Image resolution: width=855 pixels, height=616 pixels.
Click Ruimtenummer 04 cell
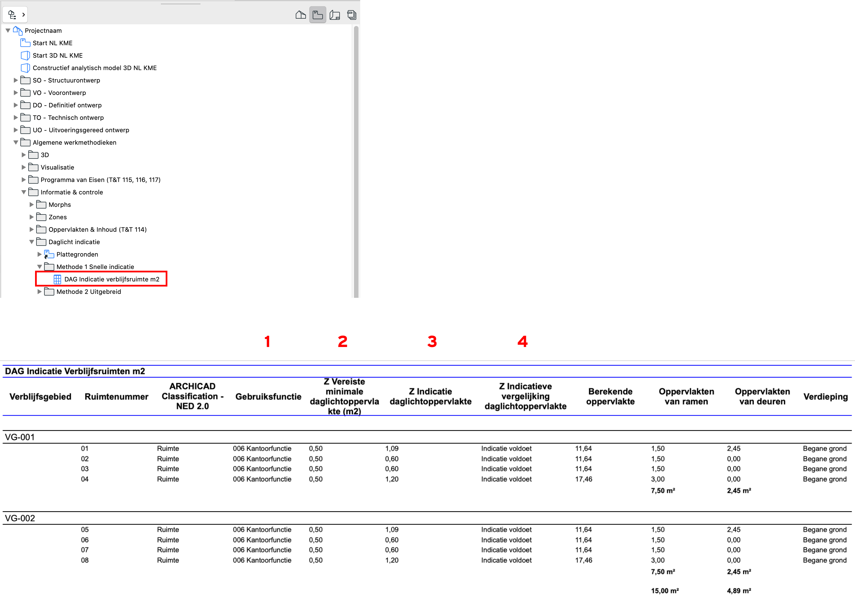click(x=85, y=479)
